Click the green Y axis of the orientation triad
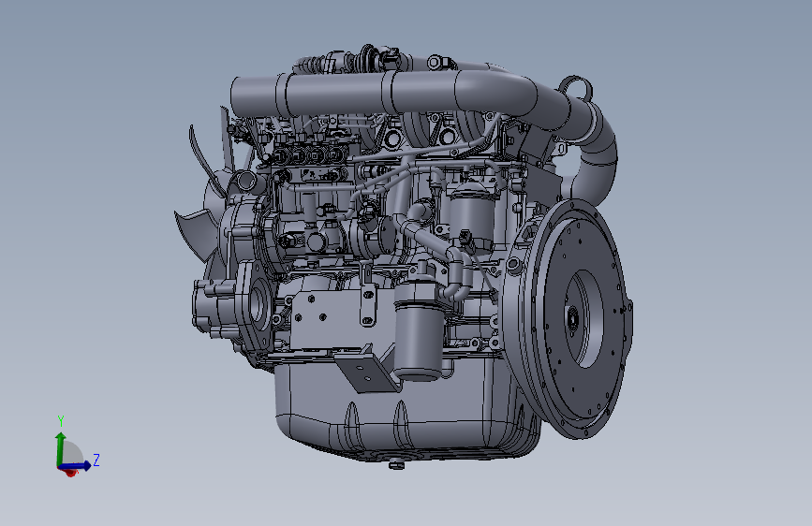 click(x=61, y=448)
